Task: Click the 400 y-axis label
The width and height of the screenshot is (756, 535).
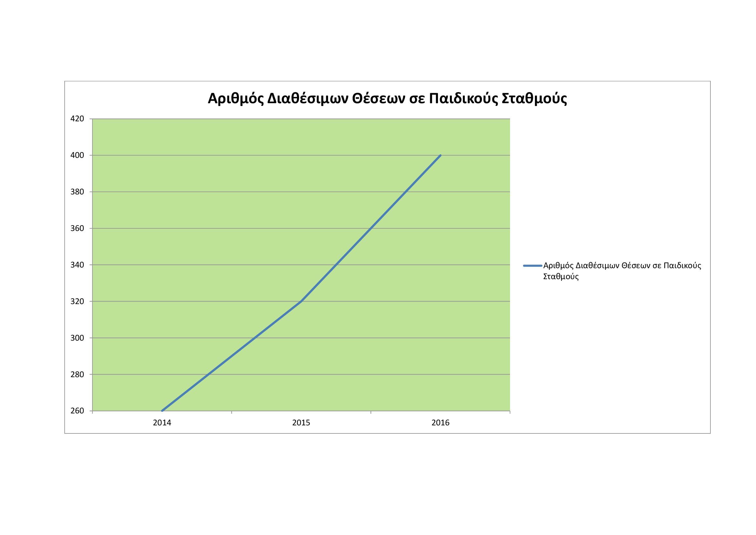Action: (x=77, y=155)
